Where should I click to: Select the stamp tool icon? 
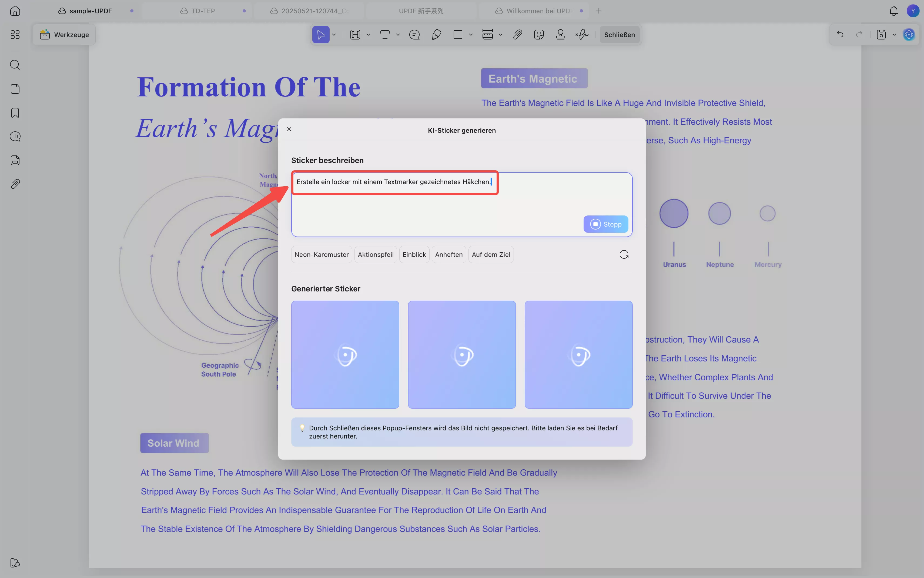coord(560,35)
